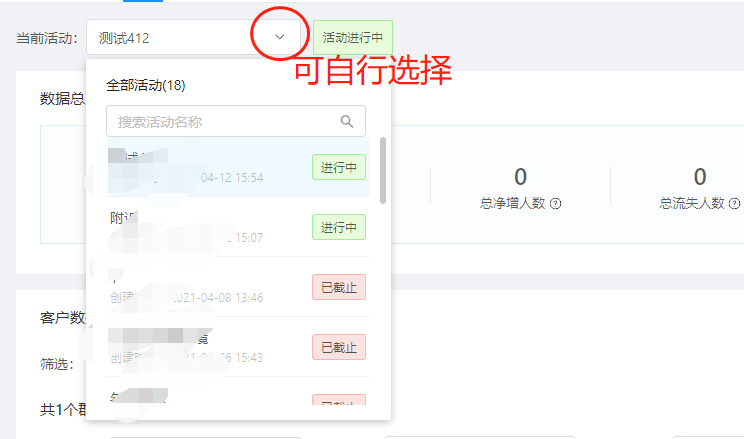Click the second 进行中 status tag
The width and height of the screenshot is (744, 439).
coord(339,227)
